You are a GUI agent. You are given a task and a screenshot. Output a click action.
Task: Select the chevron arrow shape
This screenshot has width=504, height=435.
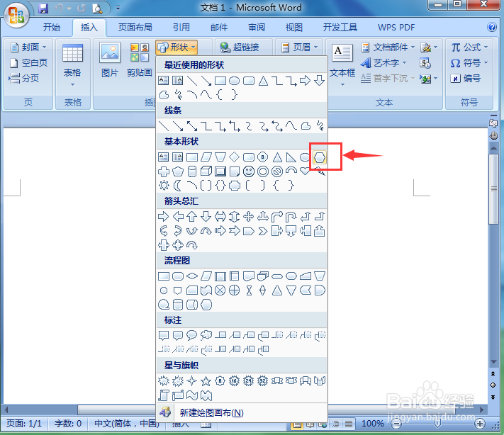tap(263, 231)
